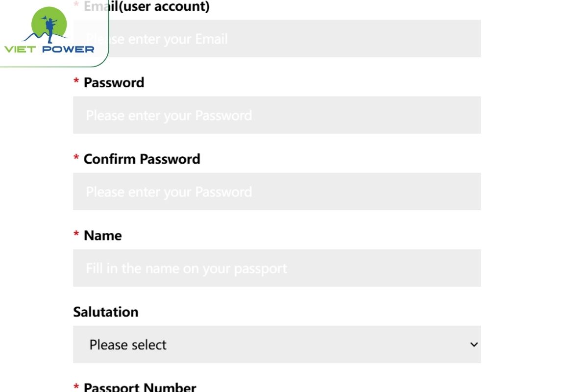Click the passport Name input field

pyautogui.click(x=277, y=268)
